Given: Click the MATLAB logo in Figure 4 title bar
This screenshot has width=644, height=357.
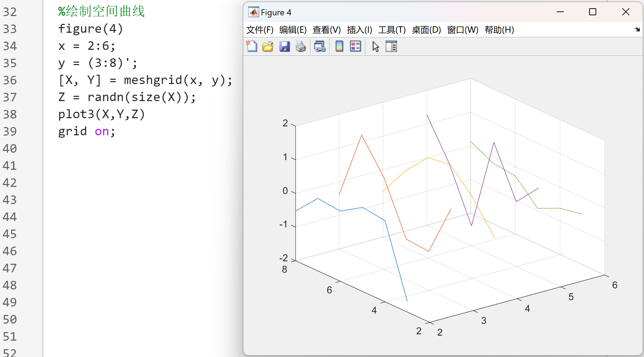Looking at the screenshot, I should 253,12.
